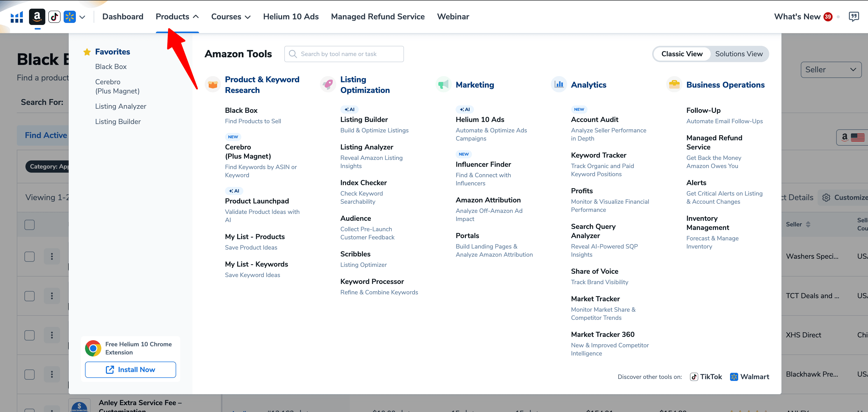Click the TikTok icon in footer
Image resolution: width=868 pixels, height=412 pixels.
click(694, 377)
